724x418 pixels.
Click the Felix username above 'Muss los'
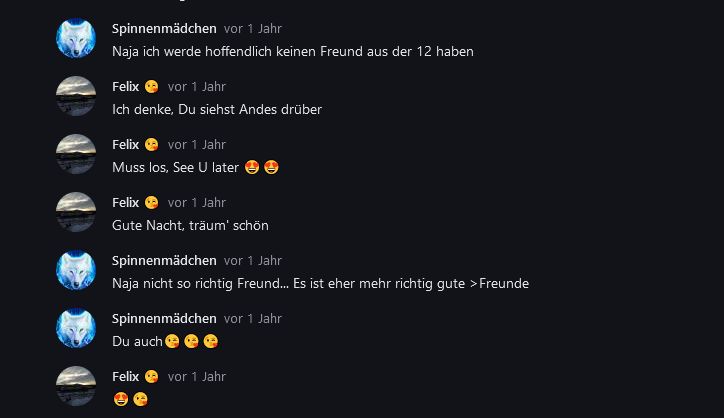pyautogui.click(x=125, y=145)
